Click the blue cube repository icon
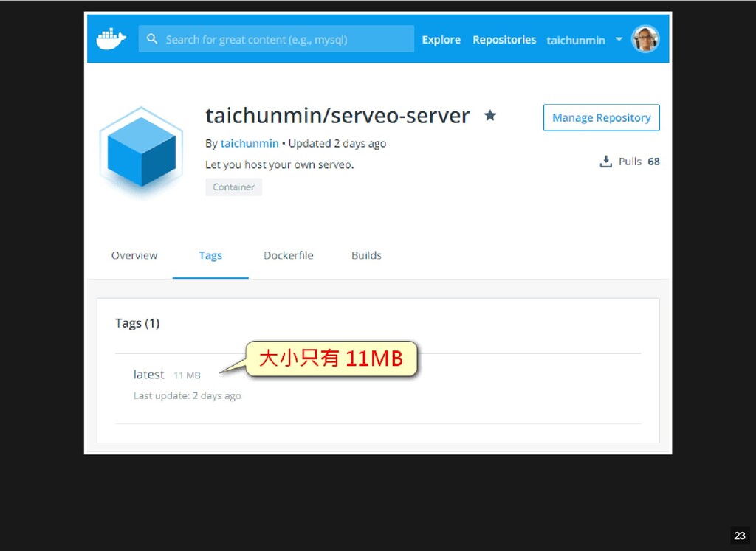The height and width of the screenshot is (551, 756). (141, 152)
